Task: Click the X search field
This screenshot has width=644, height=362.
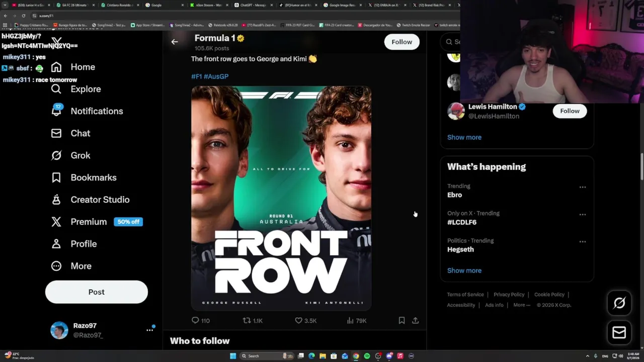Action: pyautogui.click(x=449, y=42)
